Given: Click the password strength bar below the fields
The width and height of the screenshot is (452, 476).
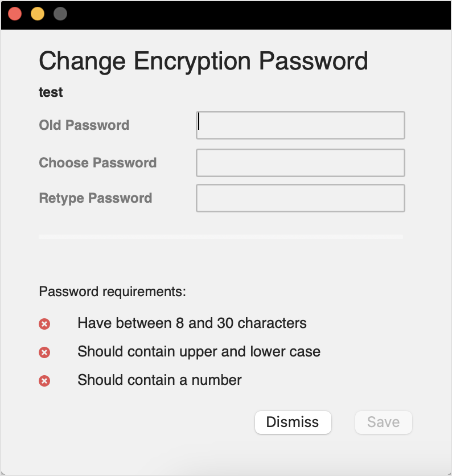Looking at the screenshot, I should (x=220, y=236).
